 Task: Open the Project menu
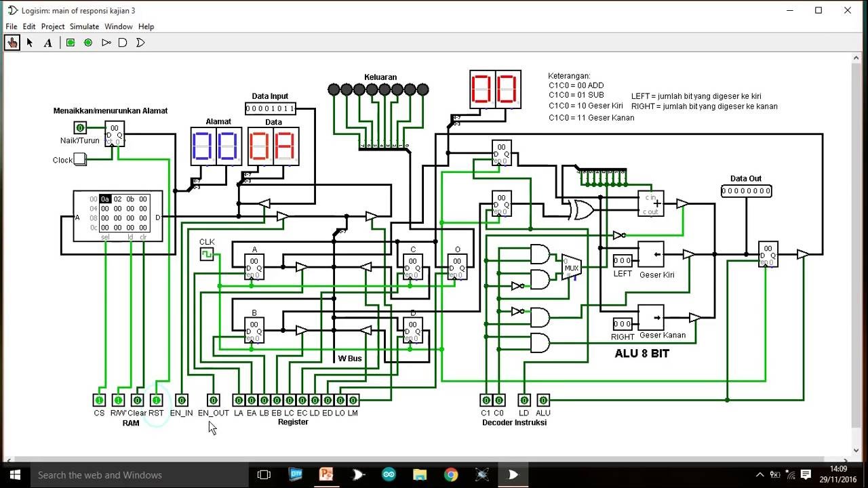[53, 26]
